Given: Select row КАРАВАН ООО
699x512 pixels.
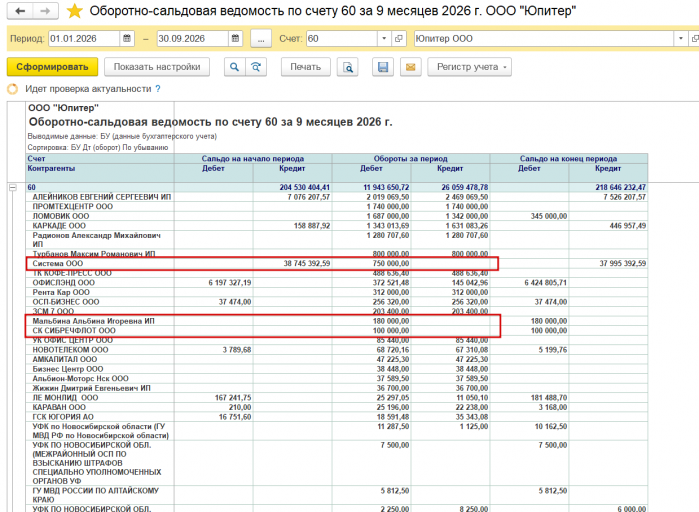Looking at the screenshot, I should (59, 407).
